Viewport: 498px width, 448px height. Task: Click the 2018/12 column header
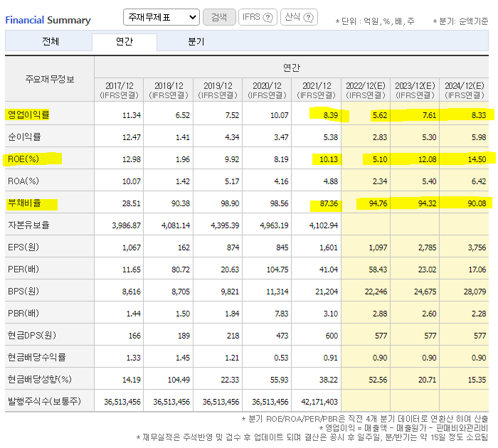[169, 90]
